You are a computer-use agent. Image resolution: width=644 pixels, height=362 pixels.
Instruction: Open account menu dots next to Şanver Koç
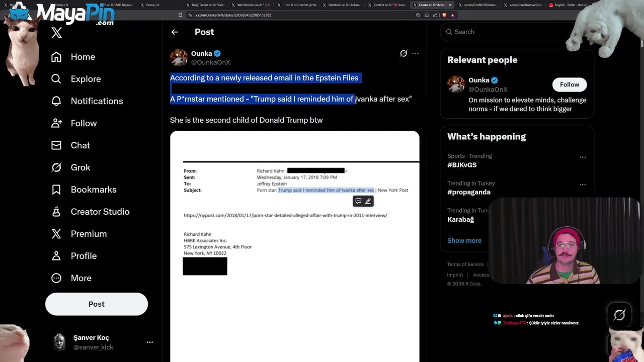tap(149, 342)
